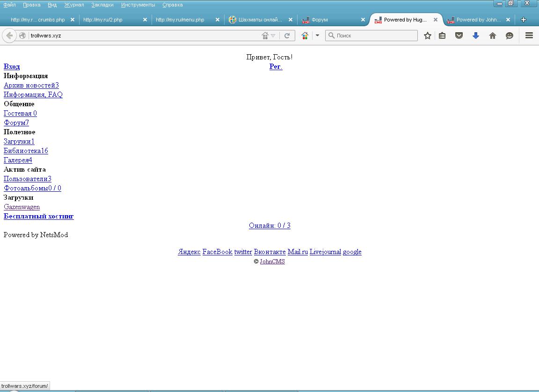
Task: Open the downloads arrow icon
Action: click(x=476, y=36)
